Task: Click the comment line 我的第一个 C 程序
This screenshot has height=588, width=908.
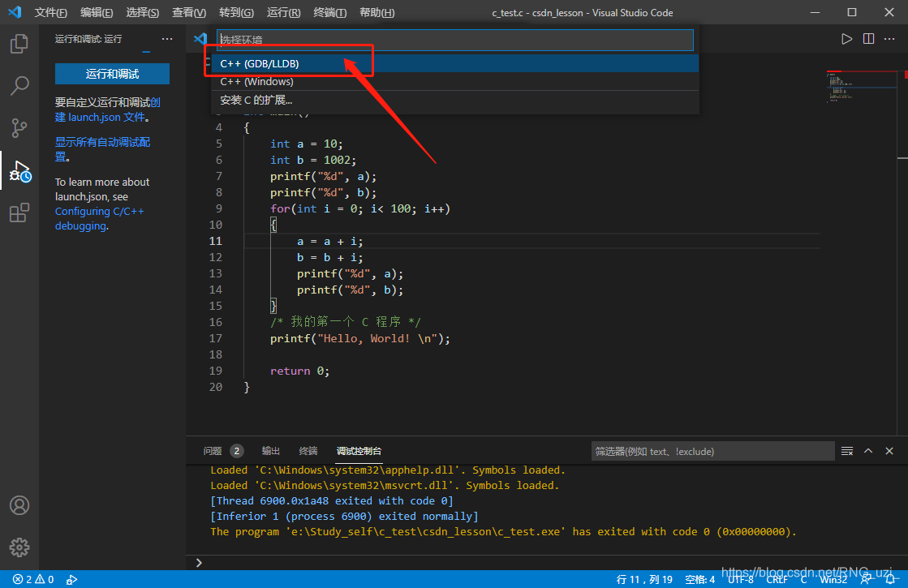Action: click(345, 322)
